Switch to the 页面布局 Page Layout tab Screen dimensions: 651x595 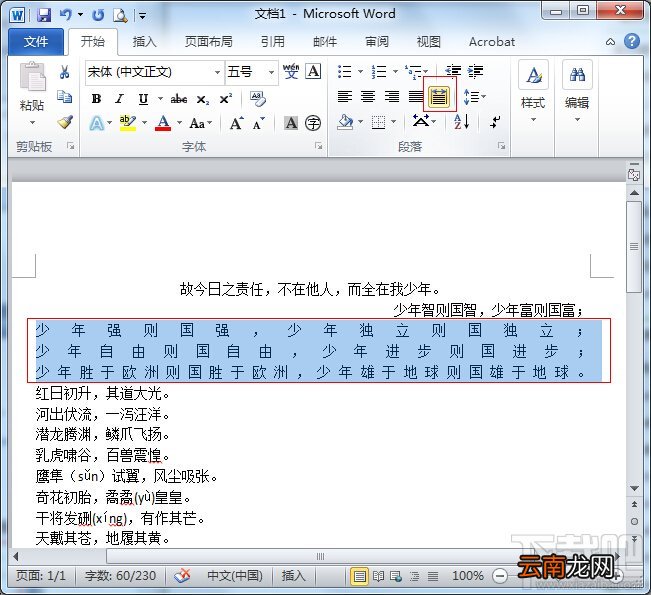(x=208, y=42)
